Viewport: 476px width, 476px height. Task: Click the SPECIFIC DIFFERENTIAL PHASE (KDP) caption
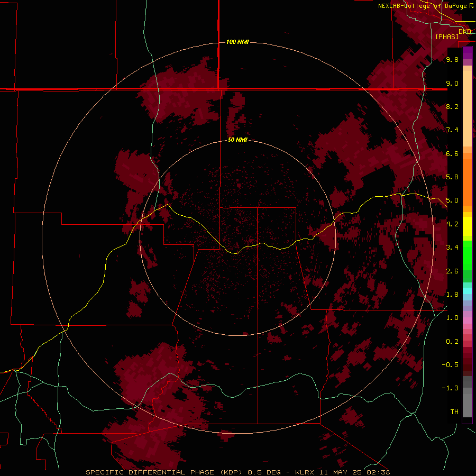point(163,472)
